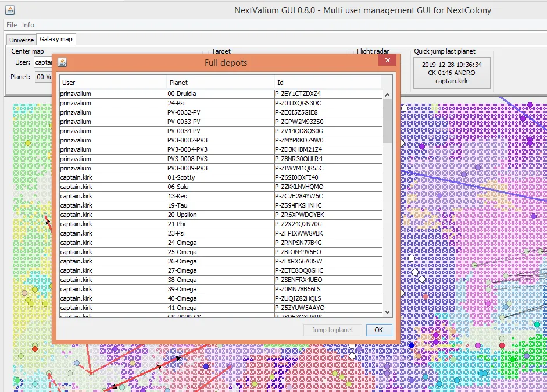This screenshot has width=547, height=392.
Task: Select planet cell PV-0033-PV
Action: tap(220, 122)
